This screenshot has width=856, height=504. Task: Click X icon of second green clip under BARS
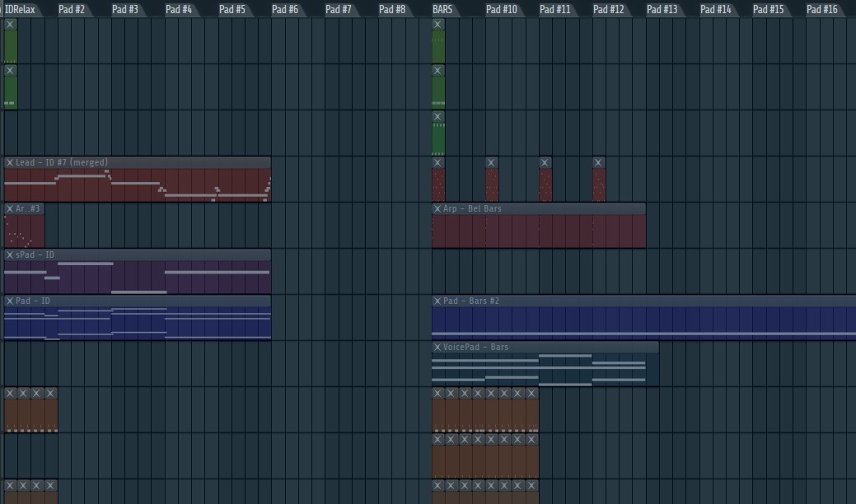[437, 70]
